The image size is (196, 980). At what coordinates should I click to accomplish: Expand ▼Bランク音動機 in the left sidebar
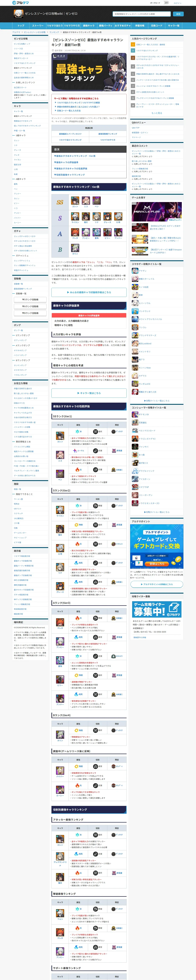click(30, 313)
